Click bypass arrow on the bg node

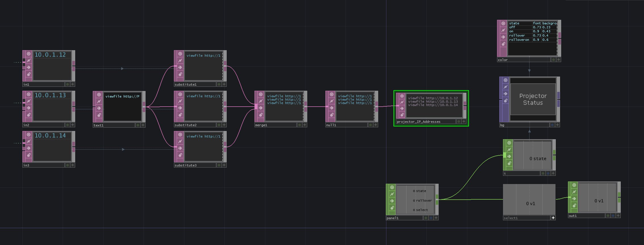(x=506, y=94)
